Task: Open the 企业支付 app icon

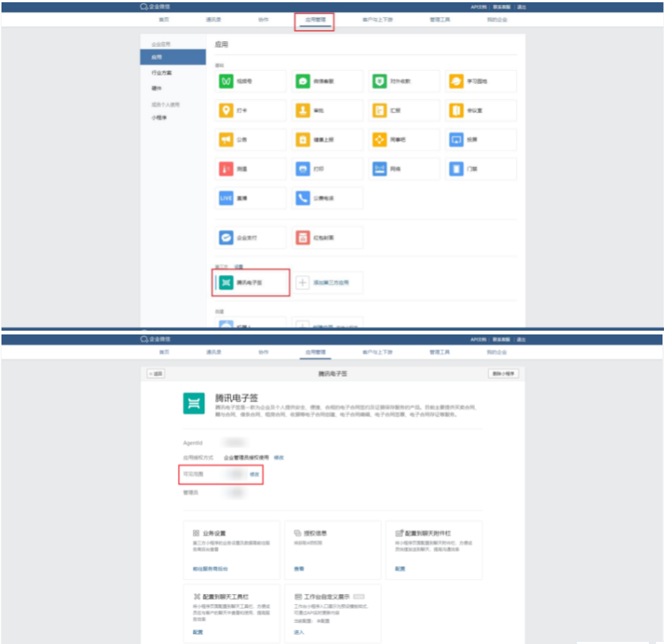Action: click(226, 237)
